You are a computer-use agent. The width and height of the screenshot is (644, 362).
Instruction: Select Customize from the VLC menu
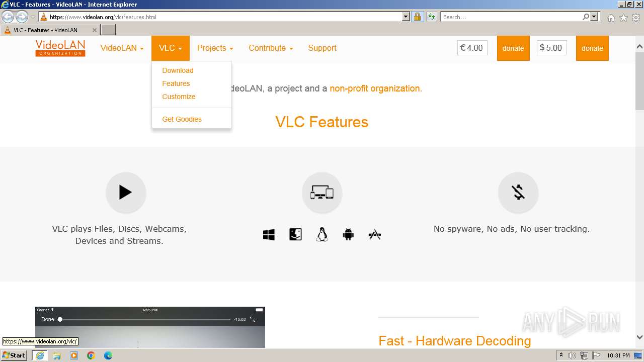coord(179,97)
